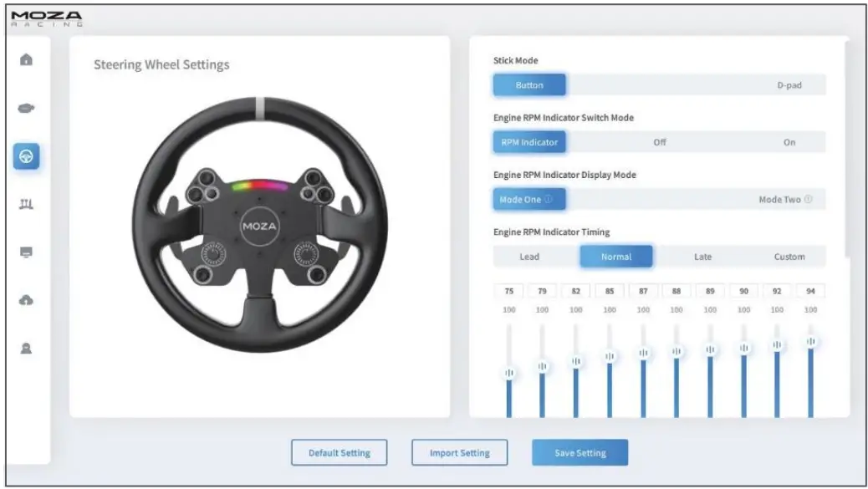Click the Import Setting button
The image size is (868, 489).
pyautogui.click(x=459, y=452)
